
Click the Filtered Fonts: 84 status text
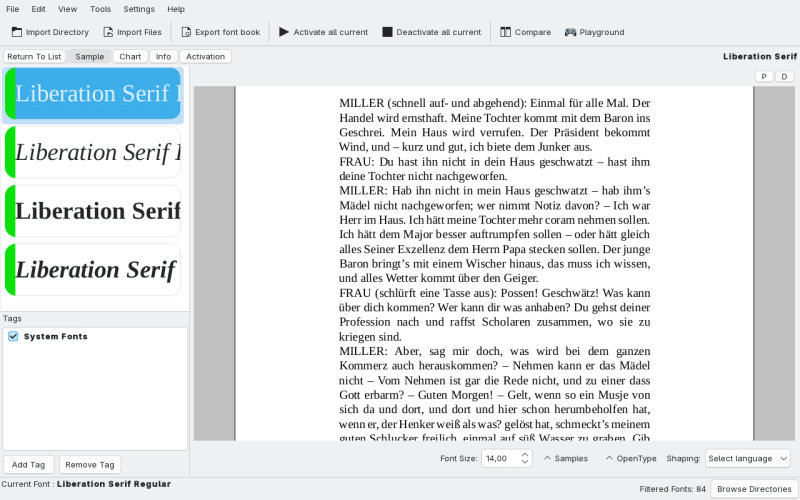tap(672, 489)
